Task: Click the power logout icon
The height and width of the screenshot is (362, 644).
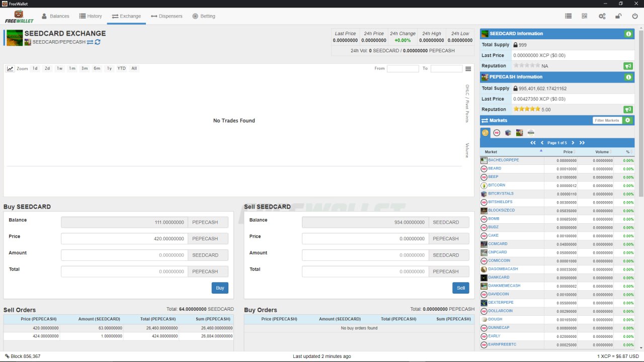Action: [635, 16]
